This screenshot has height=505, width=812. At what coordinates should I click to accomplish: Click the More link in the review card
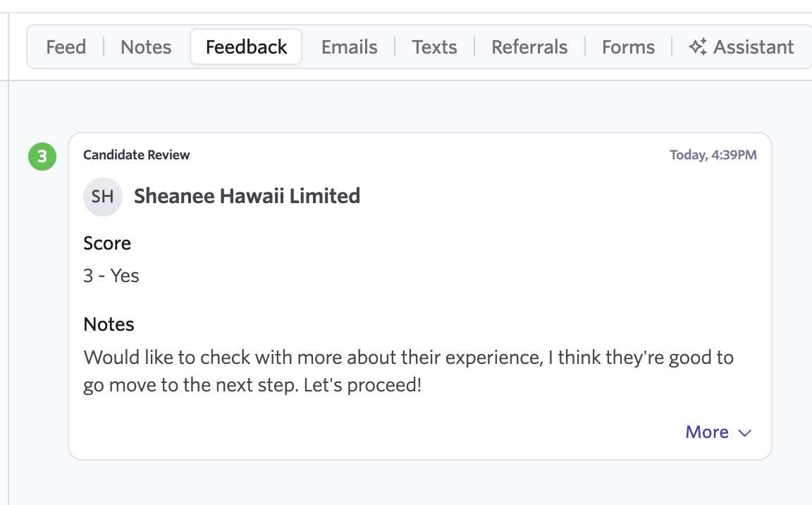pyautogui.click(x=707, y=432)
